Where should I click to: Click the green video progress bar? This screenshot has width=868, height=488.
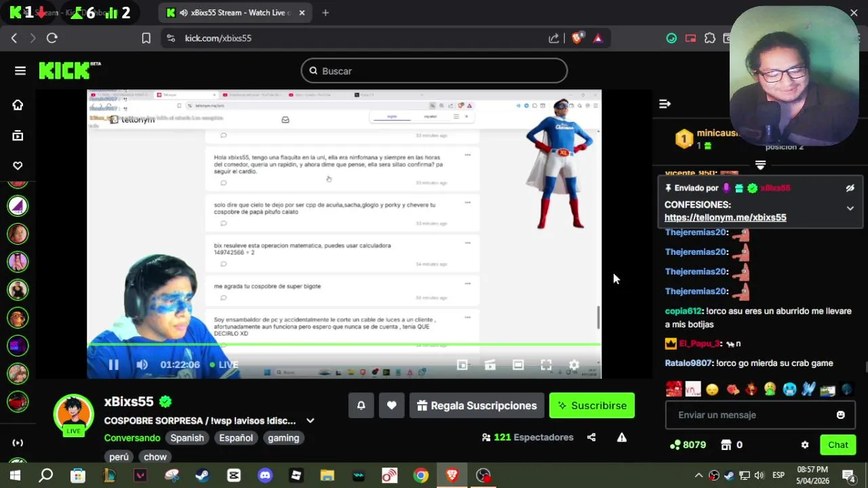(344, 344)
